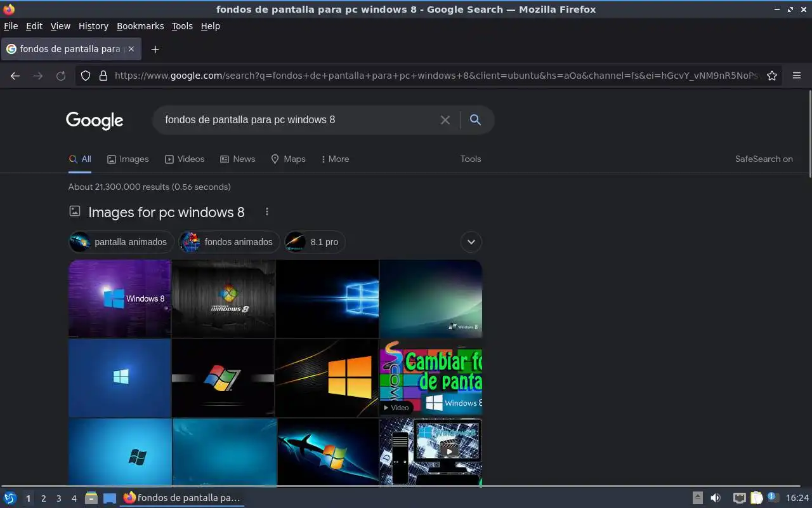Open the taskbar start menu icon
This screenshot has width=812, height=508.
10,498
